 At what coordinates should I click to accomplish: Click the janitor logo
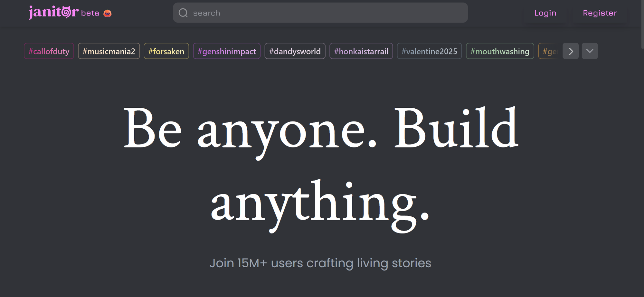click(x=54, y=13)
